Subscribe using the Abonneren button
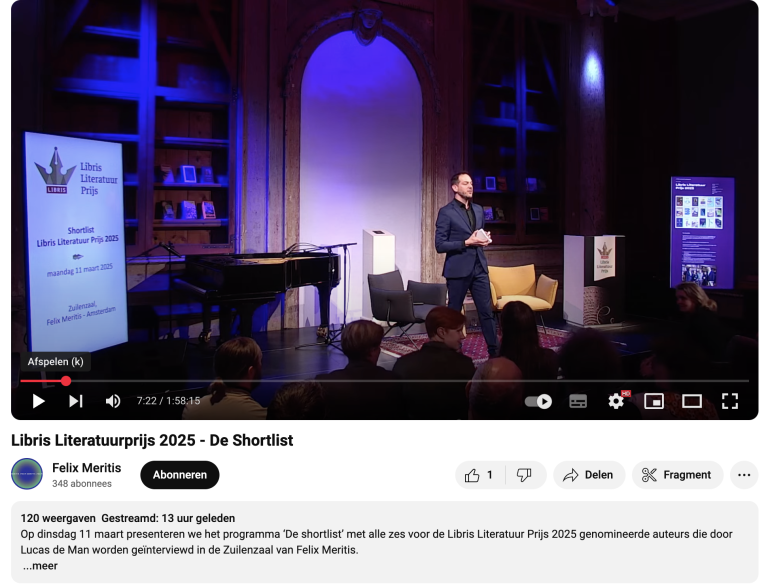Viewport: 768px width, 588px height. 180,475
